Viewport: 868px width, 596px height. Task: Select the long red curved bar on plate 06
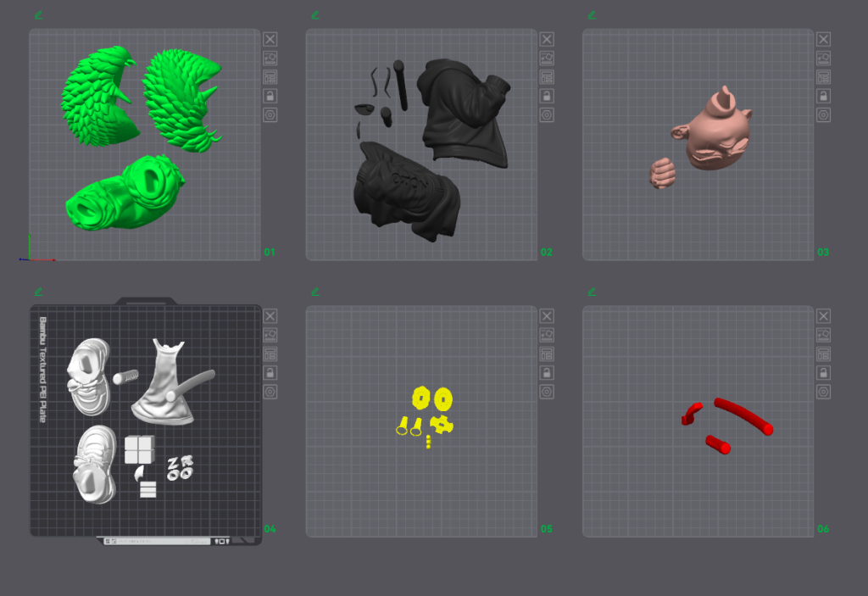click(743, 416)
